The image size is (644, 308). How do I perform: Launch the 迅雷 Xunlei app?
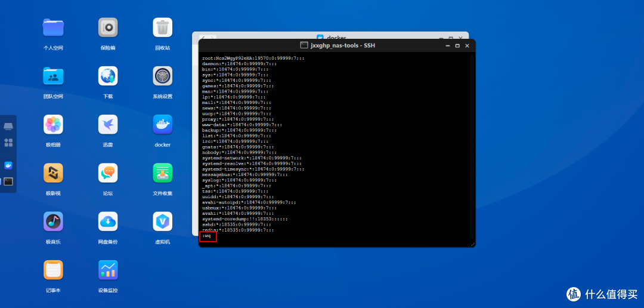tap(108, 124)
